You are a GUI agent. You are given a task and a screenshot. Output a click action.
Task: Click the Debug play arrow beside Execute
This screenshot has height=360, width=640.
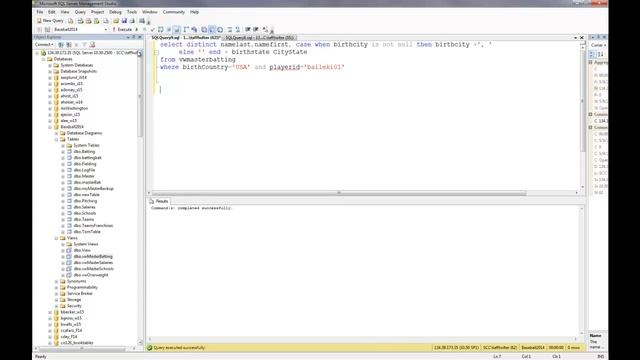tap(137, 29)
